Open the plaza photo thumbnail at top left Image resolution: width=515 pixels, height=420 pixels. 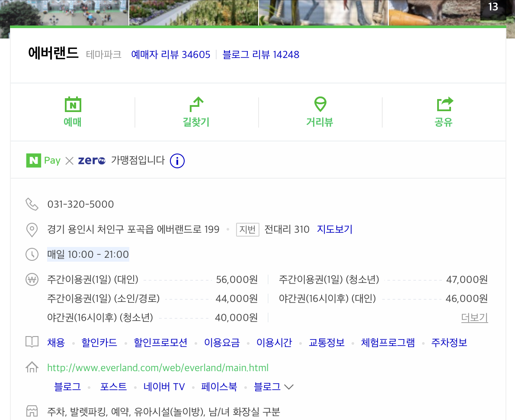[64, 13]
